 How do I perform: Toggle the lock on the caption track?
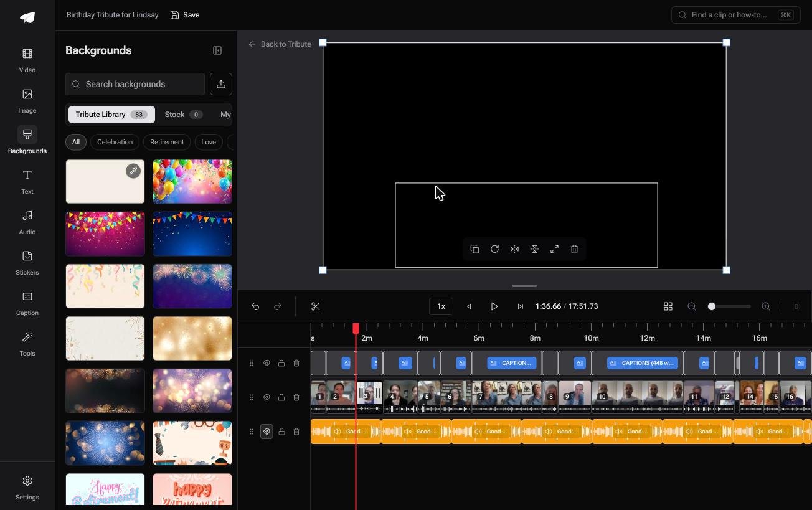coord(281,363)
